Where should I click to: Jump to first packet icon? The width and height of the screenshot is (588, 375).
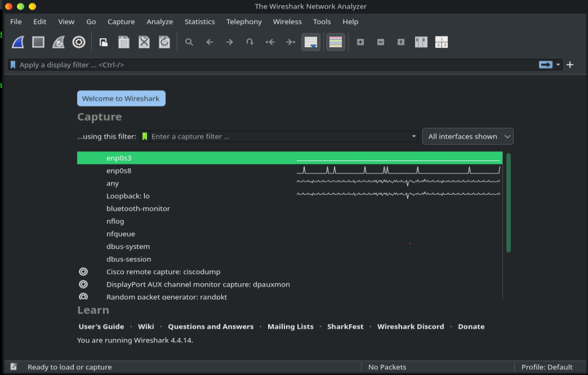pyautogui.click(x=270, y=42)
